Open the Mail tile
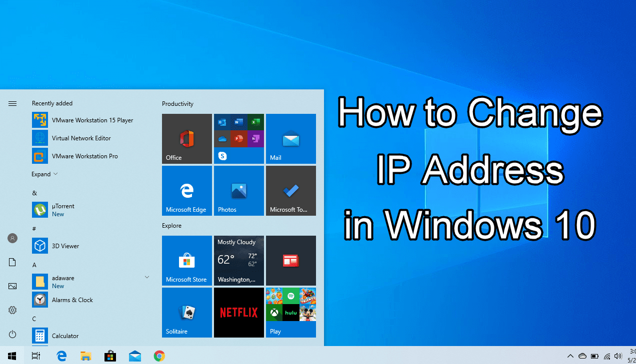The height and width of the screenshot is (364, 636). (x=290, y=138)
